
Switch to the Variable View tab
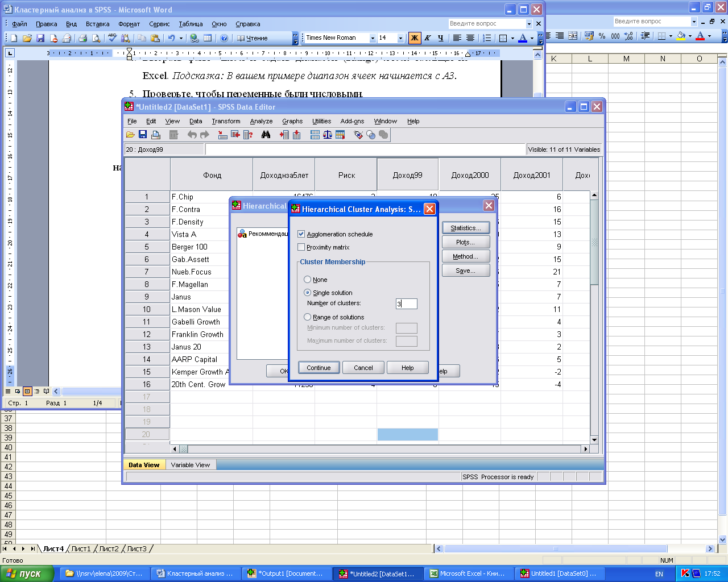click(x=190, y=465)
